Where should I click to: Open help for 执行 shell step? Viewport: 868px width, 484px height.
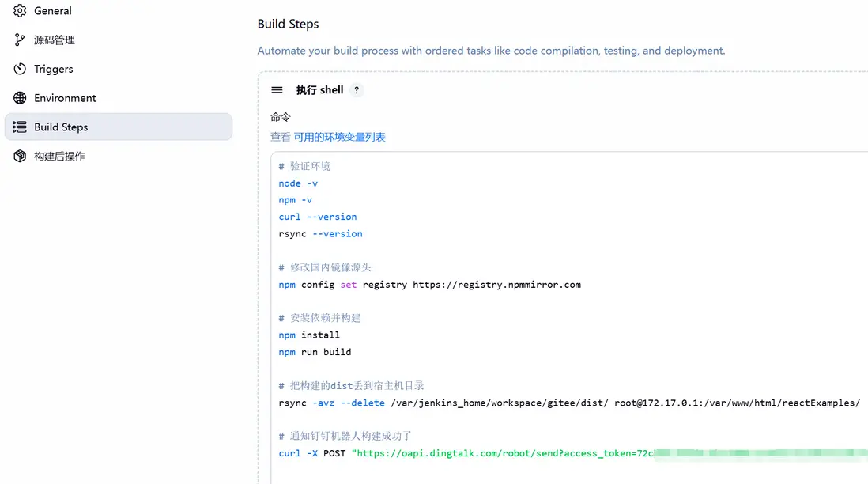coord(357,90)
